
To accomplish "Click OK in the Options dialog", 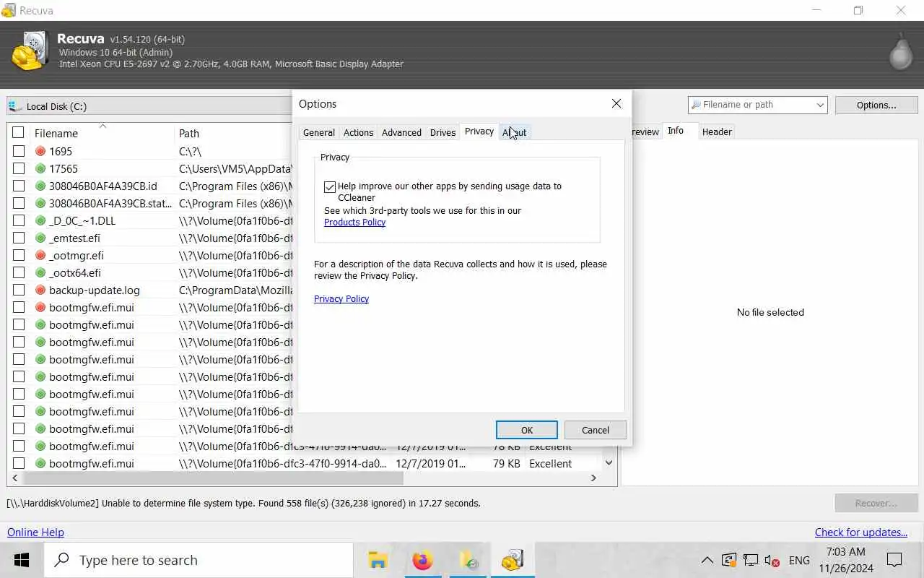I will [527, 430].
